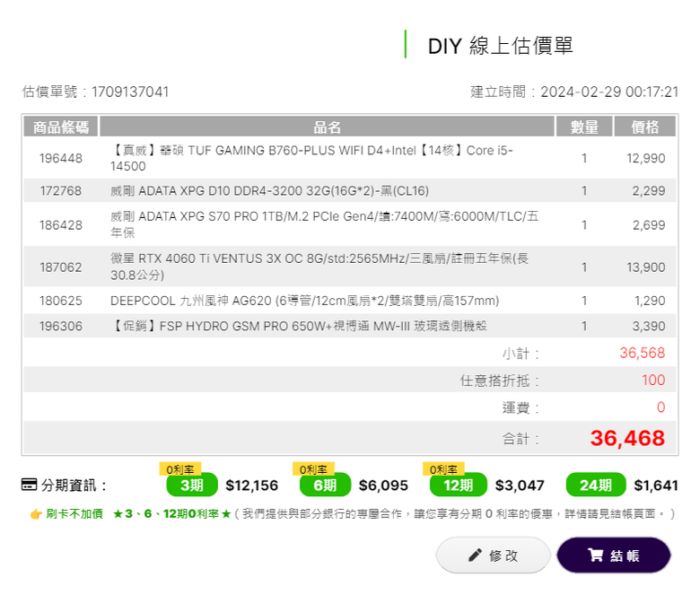The width and height of the screenshot is (700, 595).
Task: Click the 價格 column header
Action: click(644, 127)
